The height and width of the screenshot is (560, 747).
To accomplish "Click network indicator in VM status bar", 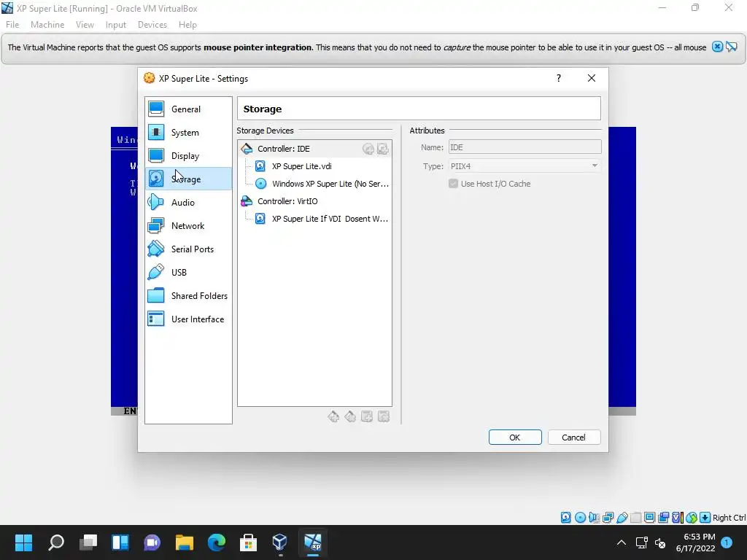I will (608, 518).
